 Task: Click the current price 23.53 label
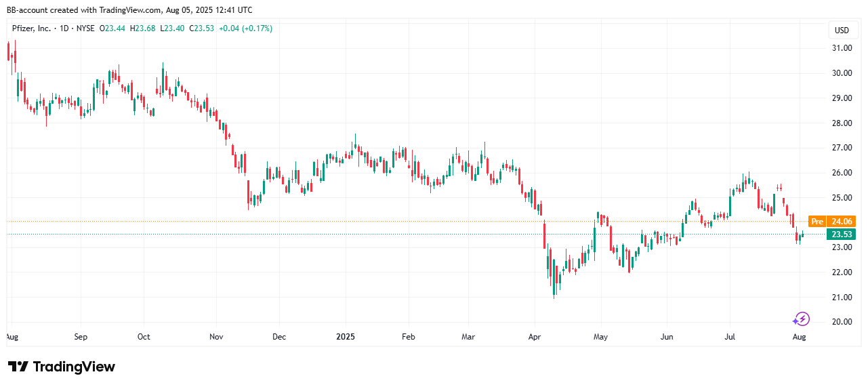(x=842, y=235)
